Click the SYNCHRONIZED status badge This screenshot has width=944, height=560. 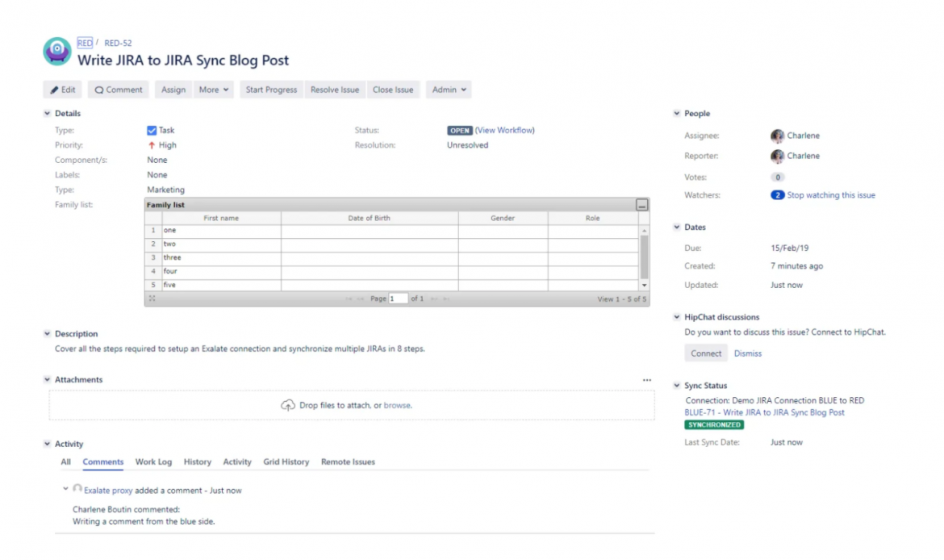click(714, 425)
